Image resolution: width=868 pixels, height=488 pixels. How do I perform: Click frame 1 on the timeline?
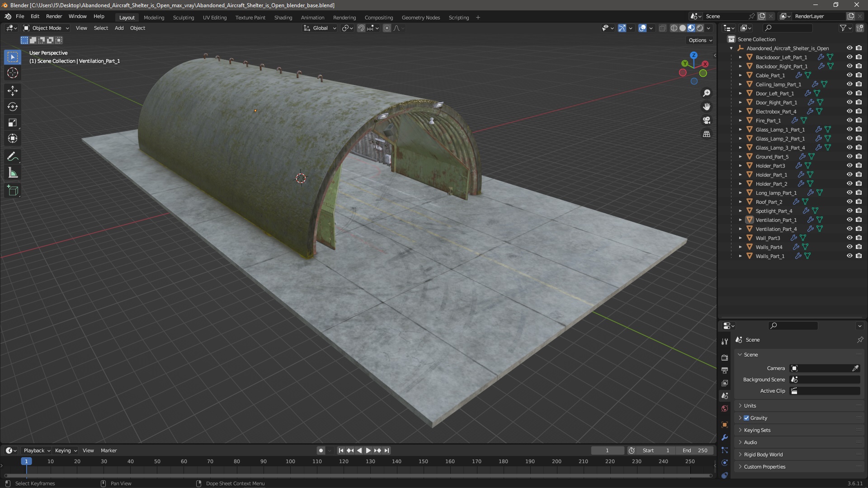click(x=26, y=461)
